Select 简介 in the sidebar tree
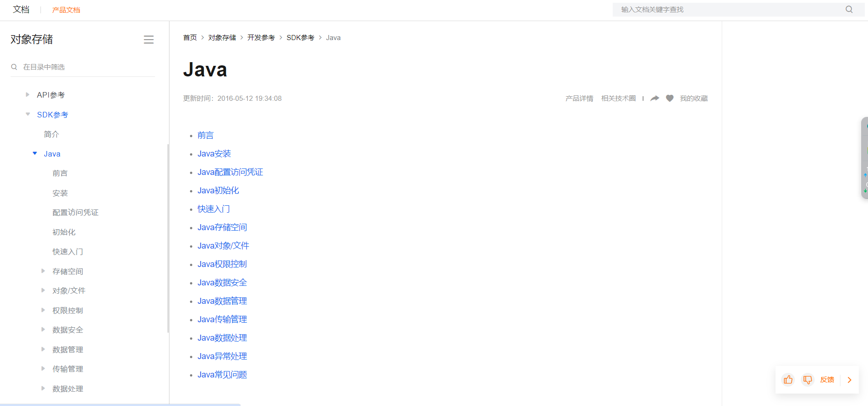This screenshot has height=406, width=868. point(52,134)
